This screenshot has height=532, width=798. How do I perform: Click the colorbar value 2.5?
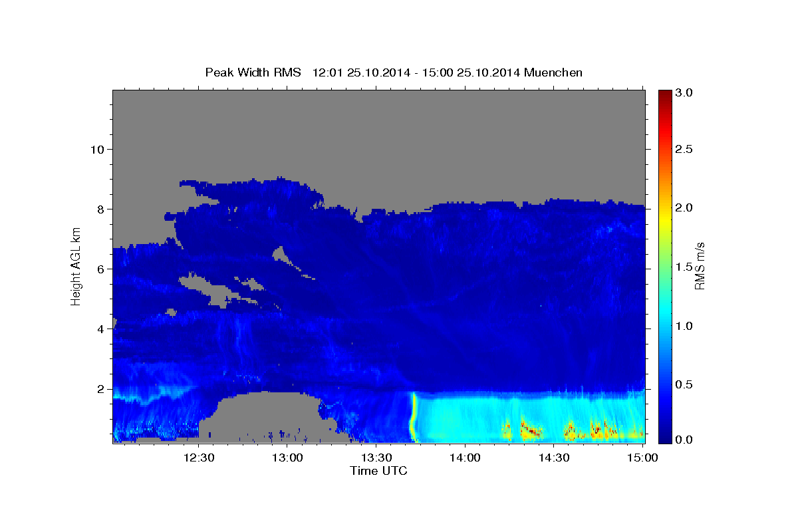coord(685,149)
